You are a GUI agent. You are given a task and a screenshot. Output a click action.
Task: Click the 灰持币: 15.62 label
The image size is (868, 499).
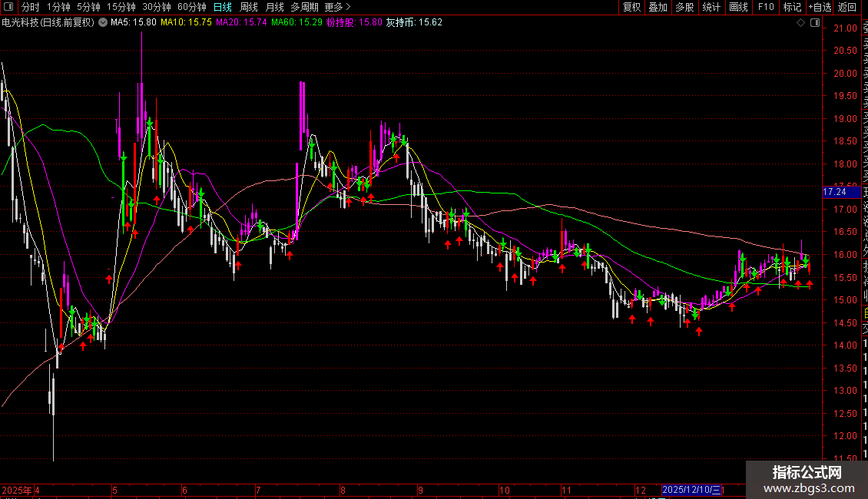[414, 23]
